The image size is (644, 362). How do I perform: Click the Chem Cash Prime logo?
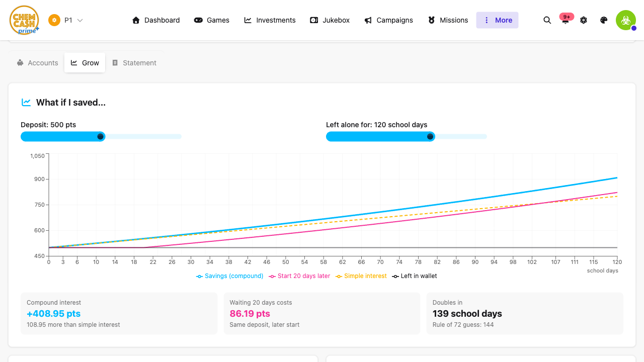tap(24, 20)
